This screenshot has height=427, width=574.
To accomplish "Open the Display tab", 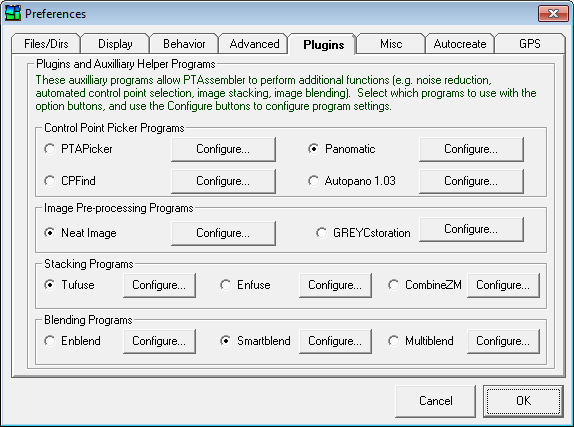I will (x=115, y=44).
